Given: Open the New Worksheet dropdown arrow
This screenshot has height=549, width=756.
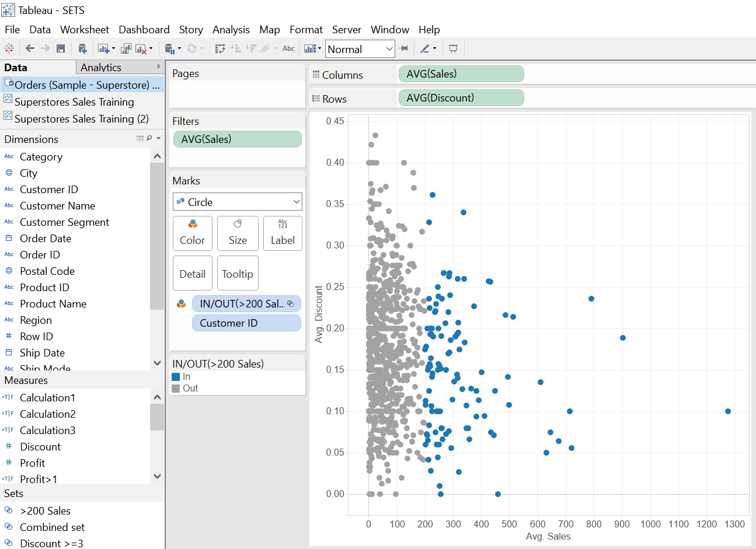Looking at the screenshot, I should click(x=113, y=49).
